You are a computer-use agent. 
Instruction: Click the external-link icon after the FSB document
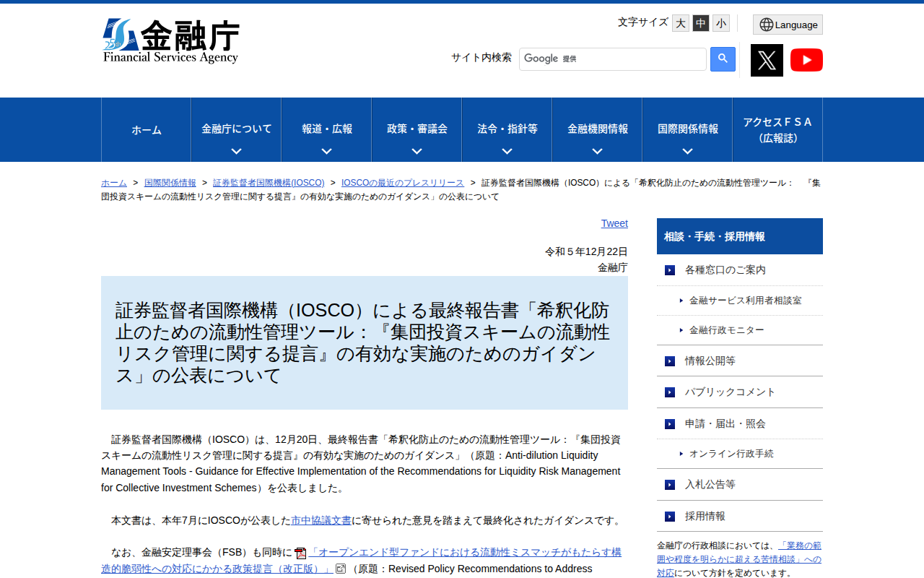(341, 569)
